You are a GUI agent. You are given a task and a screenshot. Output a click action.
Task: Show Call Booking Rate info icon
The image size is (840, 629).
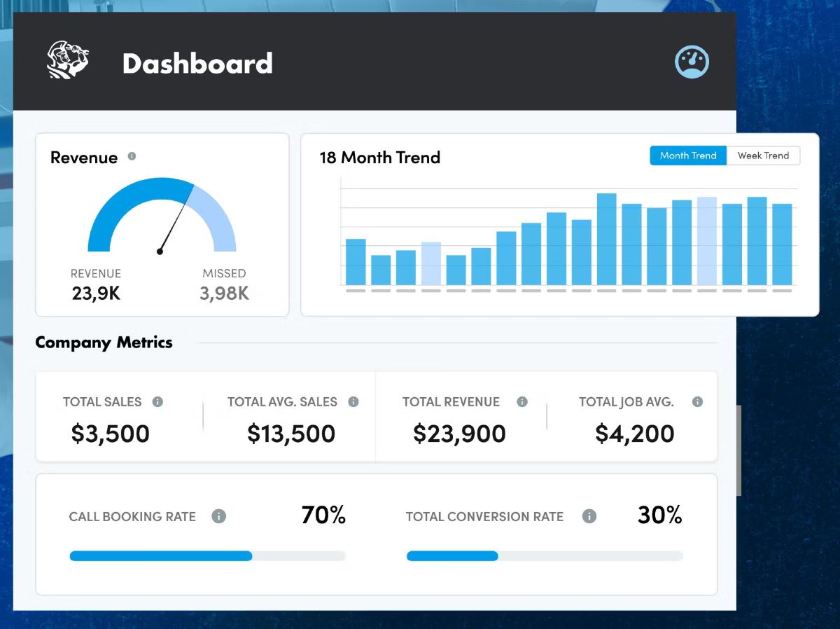[x=219, y=517]
